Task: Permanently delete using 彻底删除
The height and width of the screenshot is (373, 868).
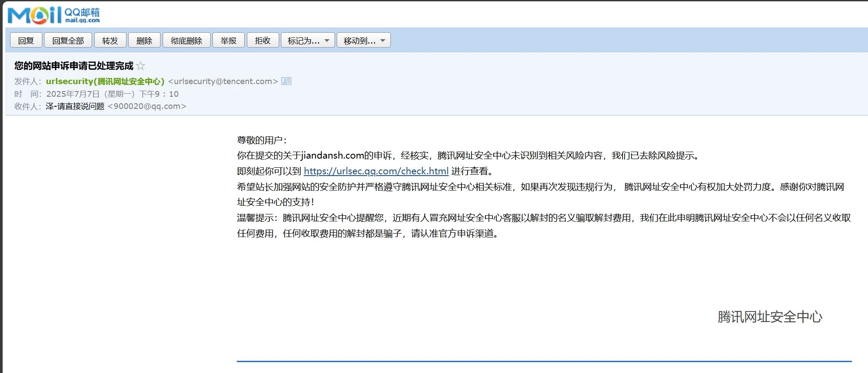Action: click(187, 40)
